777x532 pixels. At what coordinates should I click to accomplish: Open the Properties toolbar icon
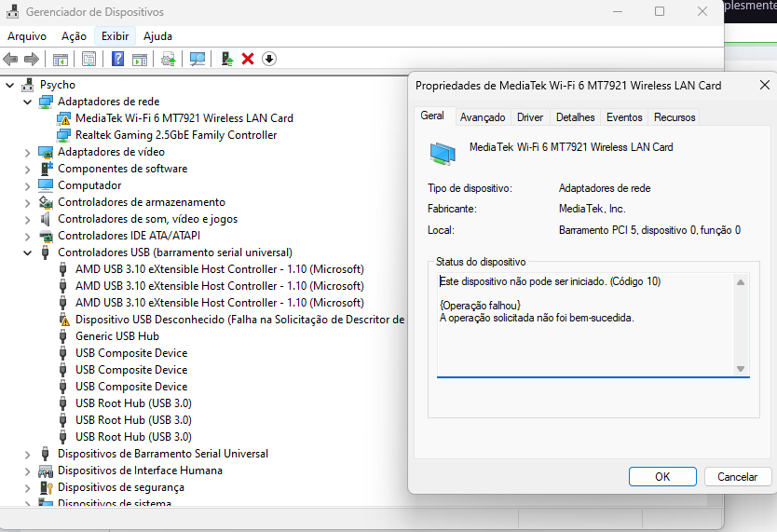[x=89, y=59]
